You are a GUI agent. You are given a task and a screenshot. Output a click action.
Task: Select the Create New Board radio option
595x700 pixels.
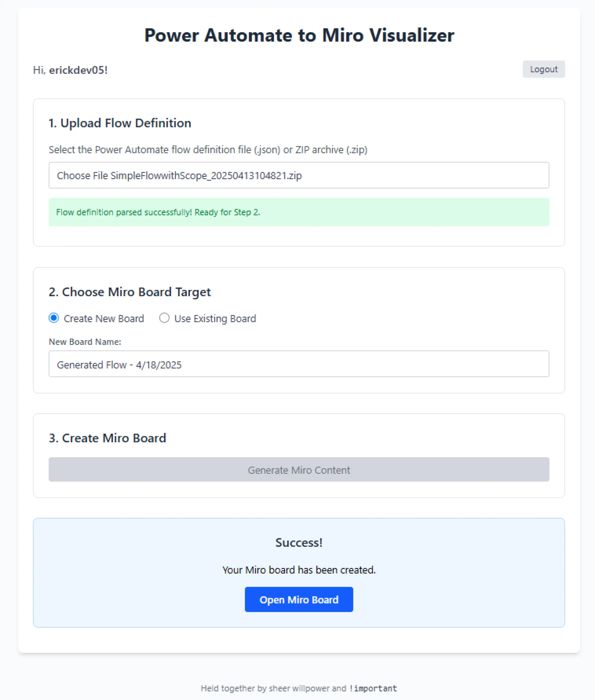pos(54,318)
